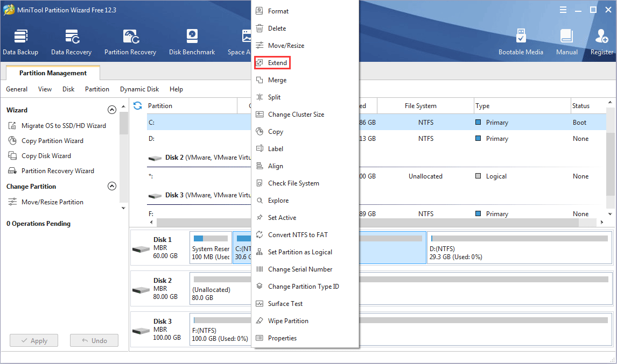This screenshot has height=364, width=617.
Task: Select the D: partition row
Action: [199, 138]
